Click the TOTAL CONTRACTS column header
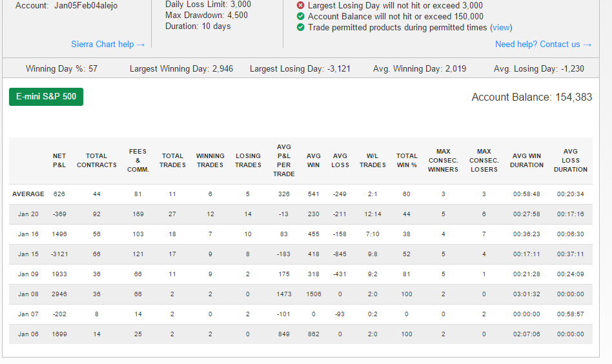612x364 pixels. click(x=96, y=160)
